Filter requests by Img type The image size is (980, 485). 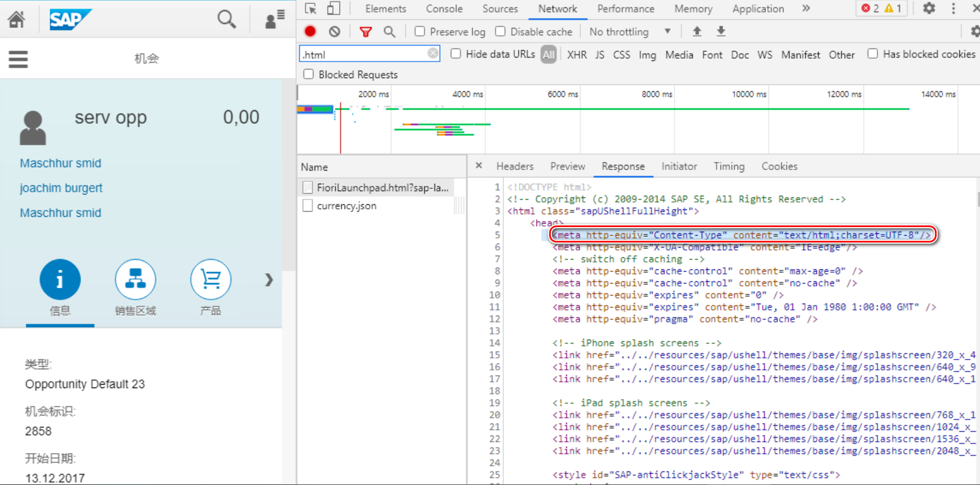[x=647, y=55]
